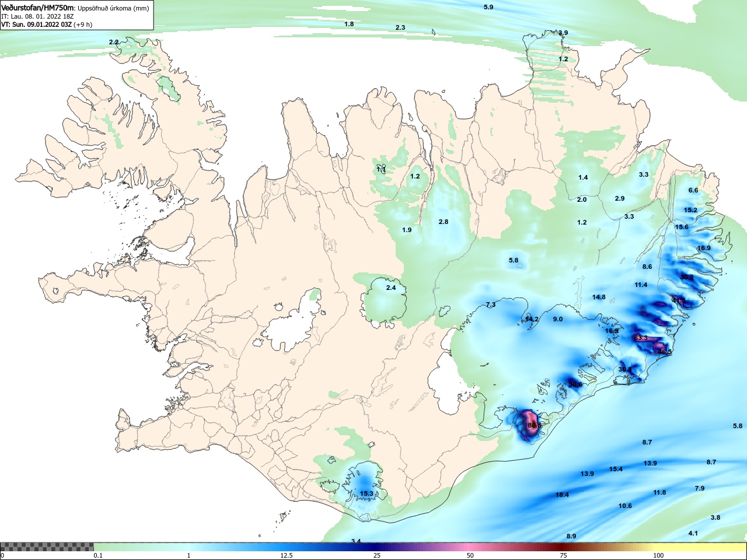The width and height of the screenshot is (747, 560).
Task: Click the 14.8 precipitation value
Action: coord(599,297)
